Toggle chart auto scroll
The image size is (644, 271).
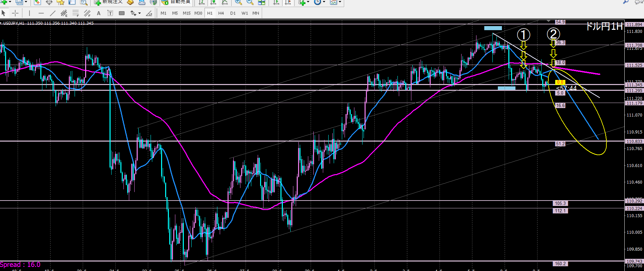tap(276, 2)
